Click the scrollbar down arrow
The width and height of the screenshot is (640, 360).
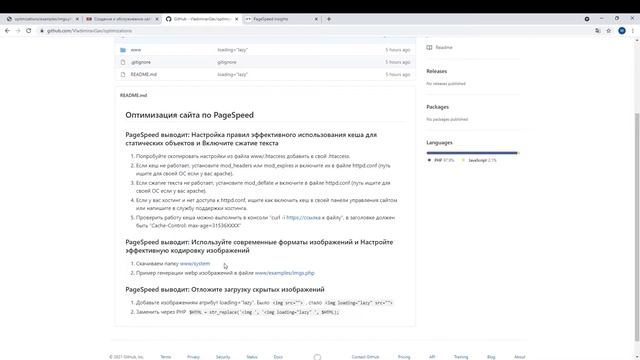[637, 357]
